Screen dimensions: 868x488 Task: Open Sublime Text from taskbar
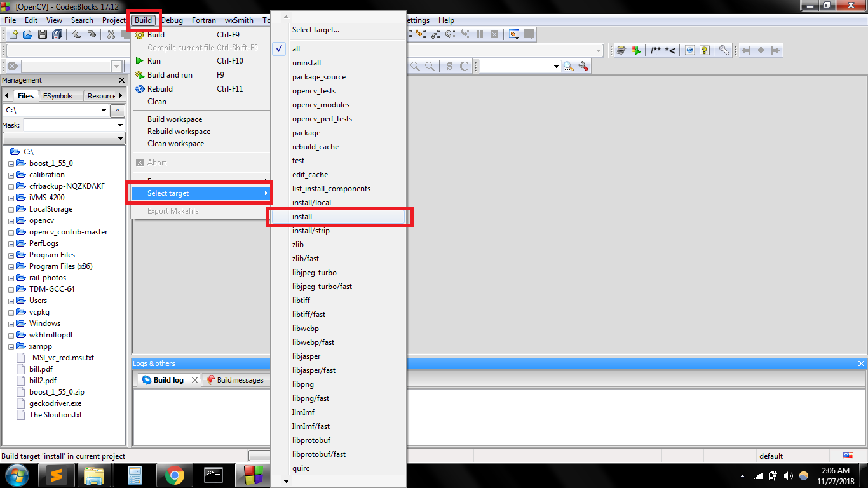click(x=55, y=475)
